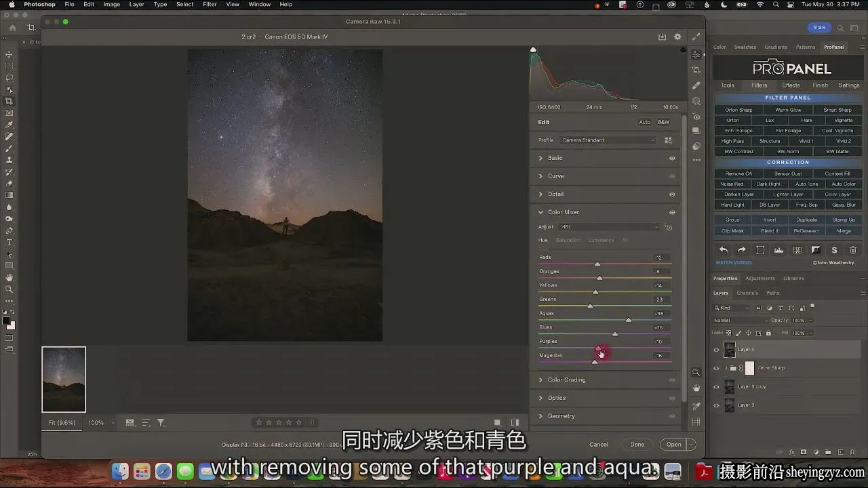Select the Zoom tool in Camera Raw
This screenshot has width=868, height=488.
696,372
